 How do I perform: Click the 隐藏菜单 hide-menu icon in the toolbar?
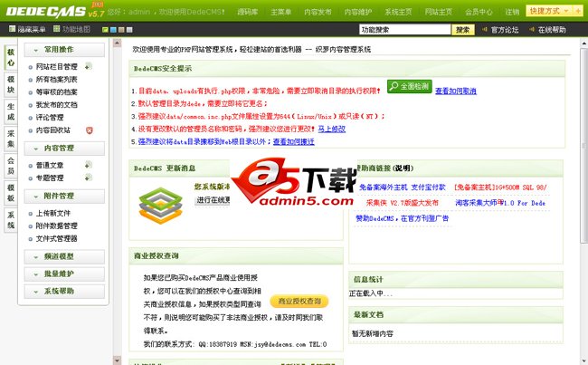[x=13, y=29]
